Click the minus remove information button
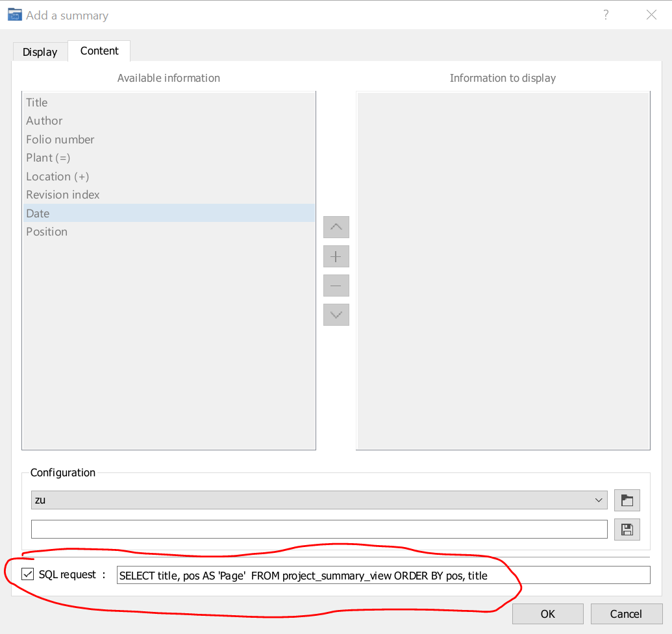672x634 pixels. coord(336,286)
